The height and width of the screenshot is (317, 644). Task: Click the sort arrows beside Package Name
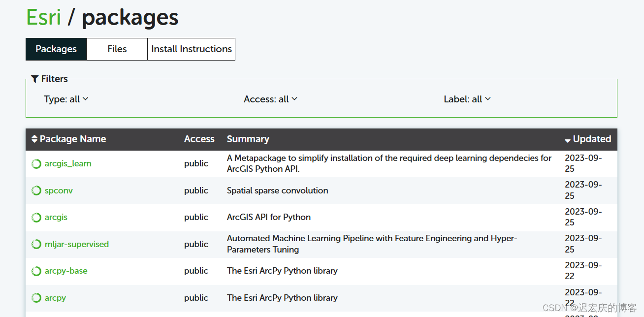tap(34, 139)
